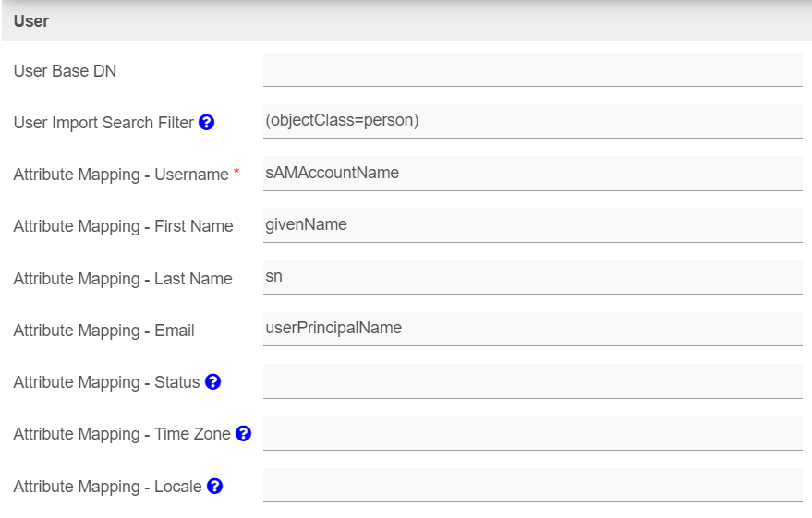812x518 pixels.
Task: Click the User section header bar
Action: pyautogui.click(x=406, y=20)
